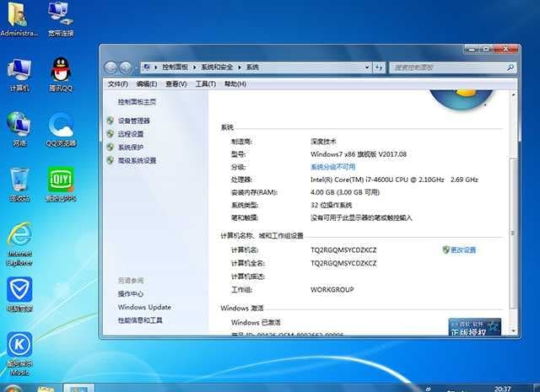The image size is (540, 392).
Task: Click the processor text Intel Core i7-4600U
Action: click(x=394, y=180)
